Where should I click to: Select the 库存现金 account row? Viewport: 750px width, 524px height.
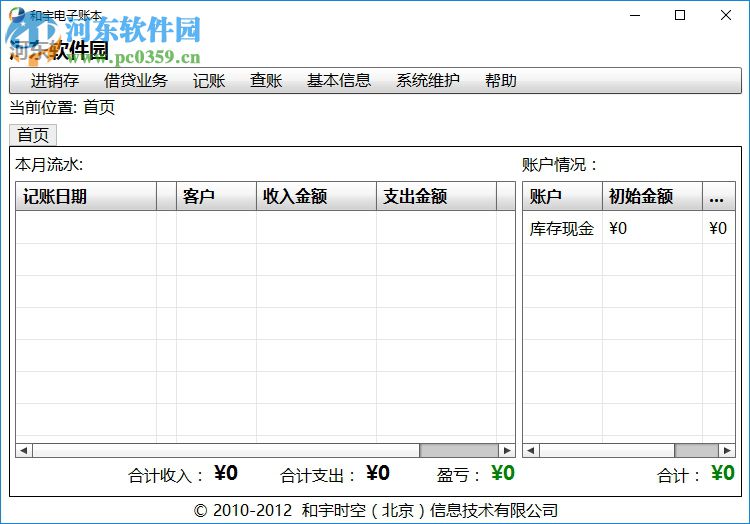point(629,228)
